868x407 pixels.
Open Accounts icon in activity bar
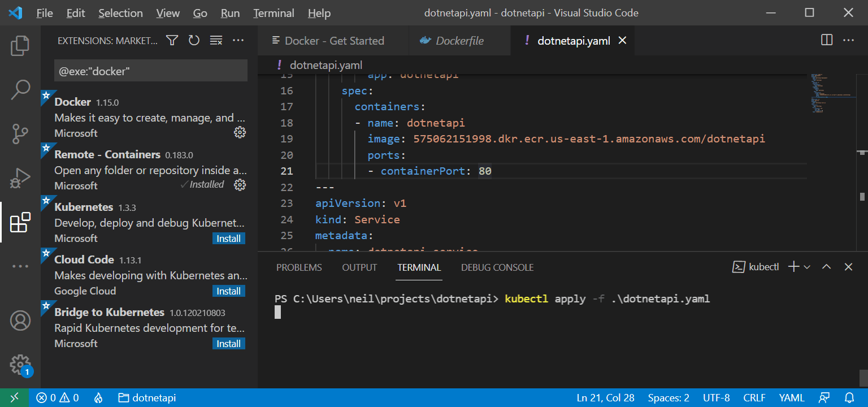20,321
